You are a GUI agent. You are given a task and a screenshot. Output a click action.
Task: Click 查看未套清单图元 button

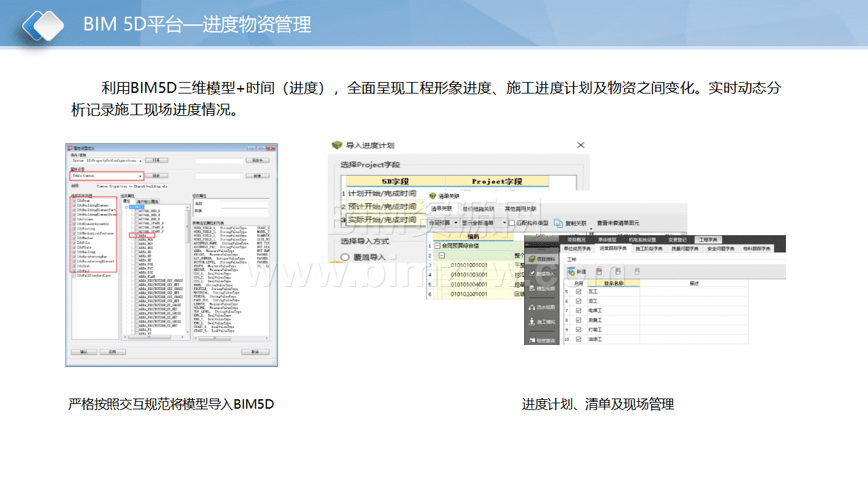(618, 223)
